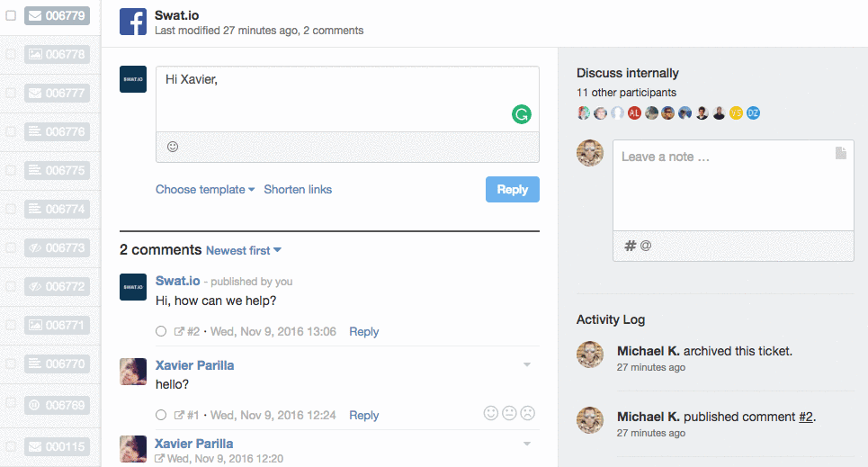
Task: Select radio circle of comment #1
Action: 161,415
